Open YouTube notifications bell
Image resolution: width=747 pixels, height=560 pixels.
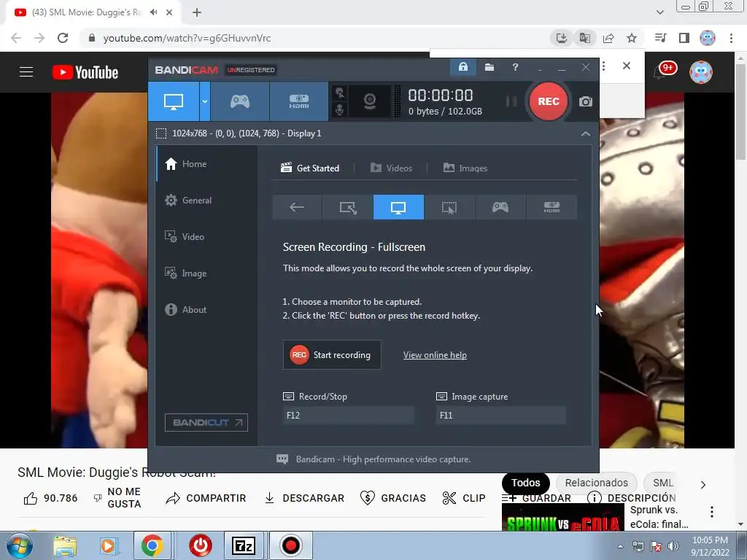[660, 72]
